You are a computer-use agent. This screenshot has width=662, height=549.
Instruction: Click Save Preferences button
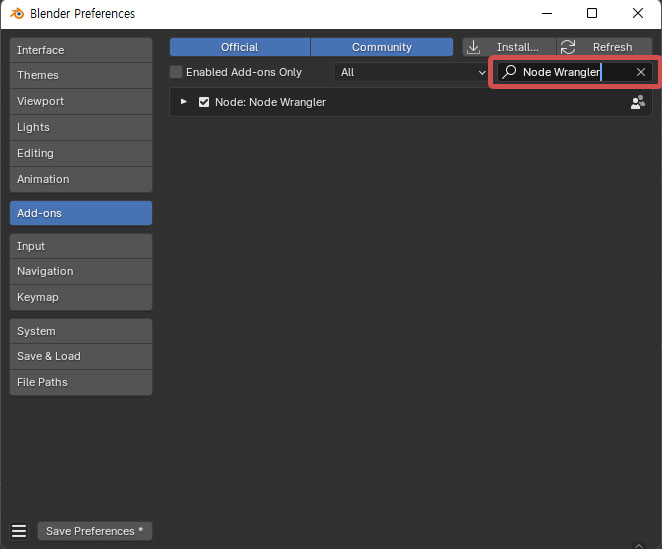coord(95,531)
